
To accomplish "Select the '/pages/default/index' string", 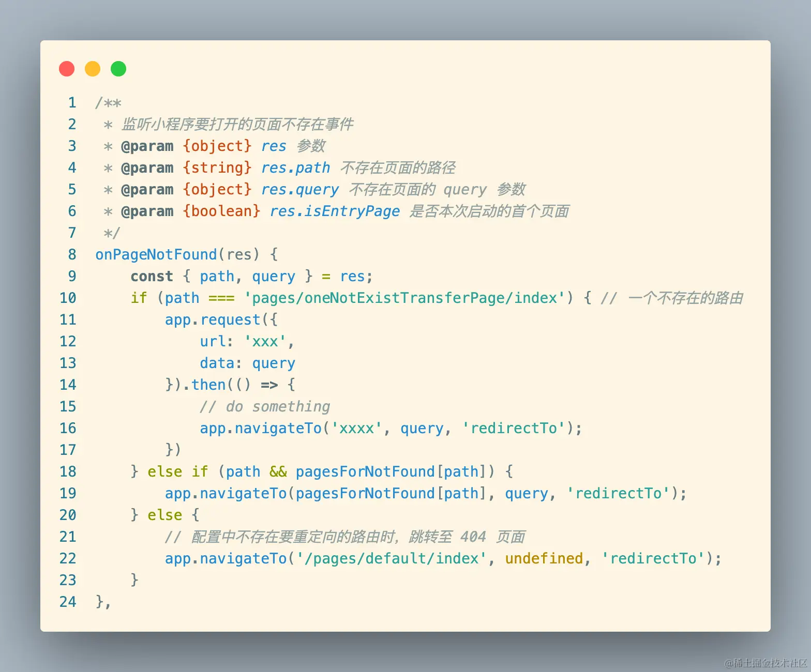I will coord(392,558).
